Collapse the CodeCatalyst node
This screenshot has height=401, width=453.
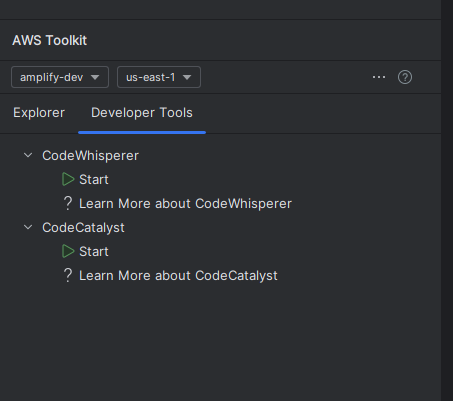[28, 227]
